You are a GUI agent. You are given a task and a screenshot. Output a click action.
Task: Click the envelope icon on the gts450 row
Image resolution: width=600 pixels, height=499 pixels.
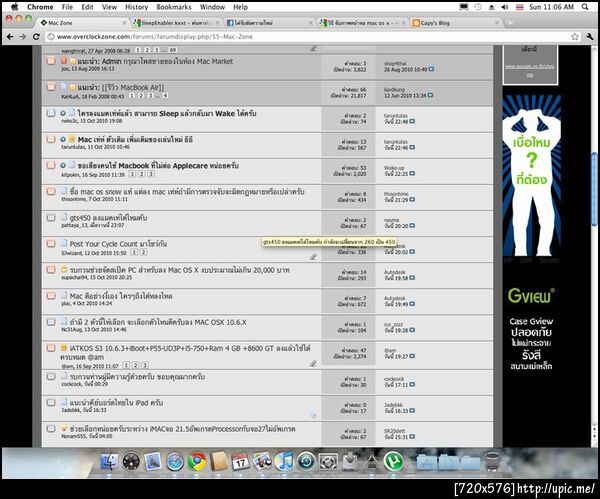coord(51,218)
